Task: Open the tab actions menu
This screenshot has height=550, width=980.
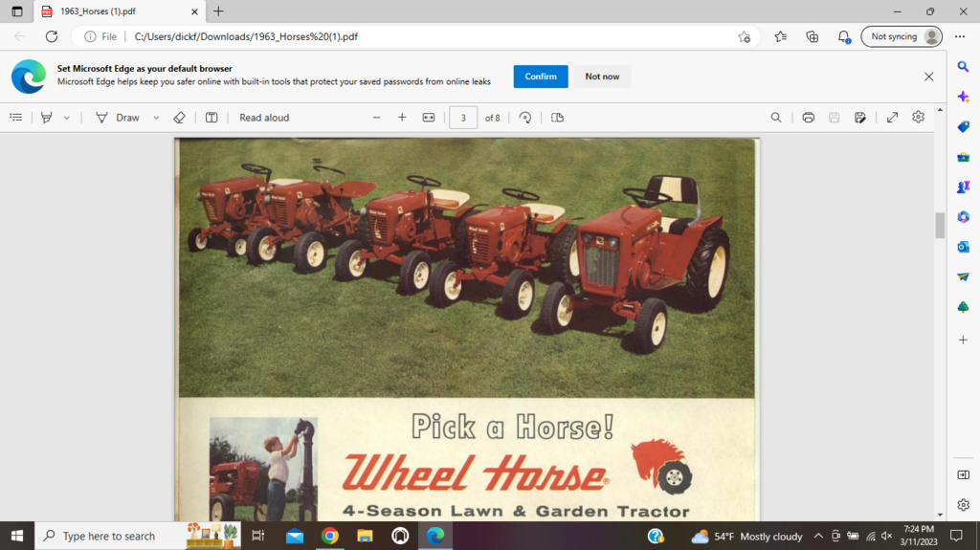Action: click(17, 11)
